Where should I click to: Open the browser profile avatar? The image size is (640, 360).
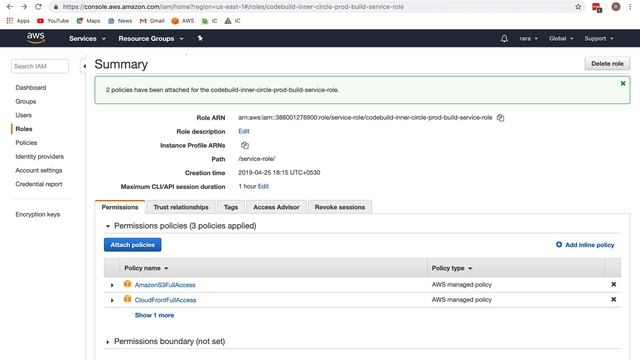pos(616,7)
